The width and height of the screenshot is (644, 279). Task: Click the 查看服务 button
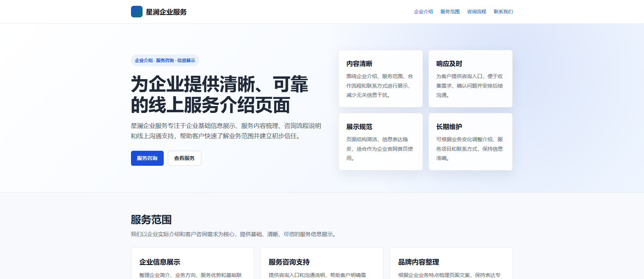[185, 158]
